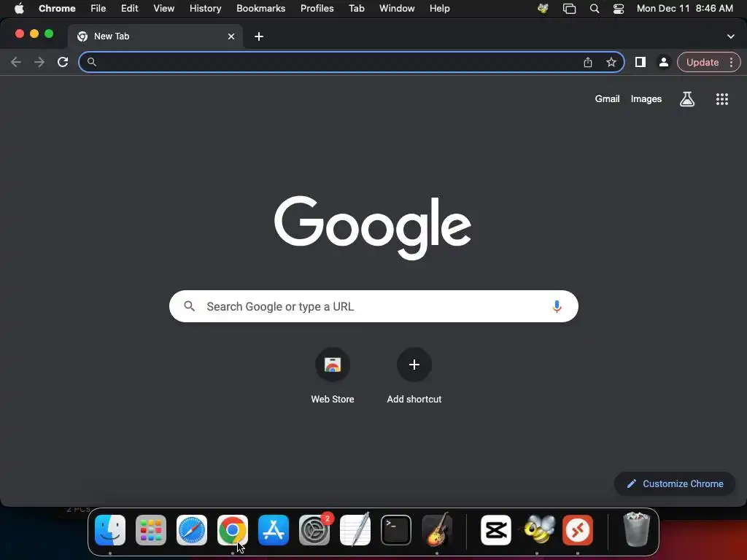The width and height of the screenshot is (747, 560).
Task: Start voice search with the microphone
Action: (557, 307)
